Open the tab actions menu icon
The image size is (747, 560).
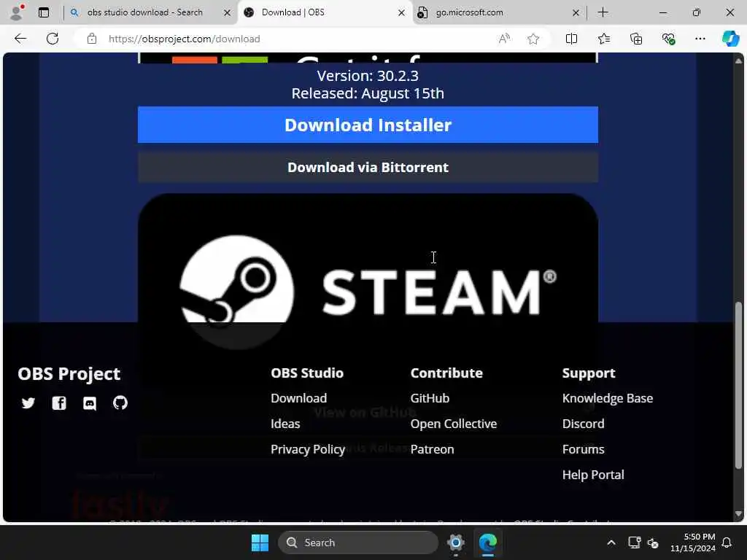(44, 12)
